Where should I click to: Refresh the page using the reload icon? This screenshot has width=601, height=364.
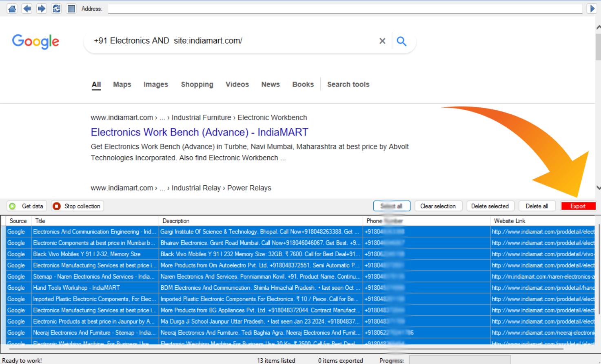point(56,9)
